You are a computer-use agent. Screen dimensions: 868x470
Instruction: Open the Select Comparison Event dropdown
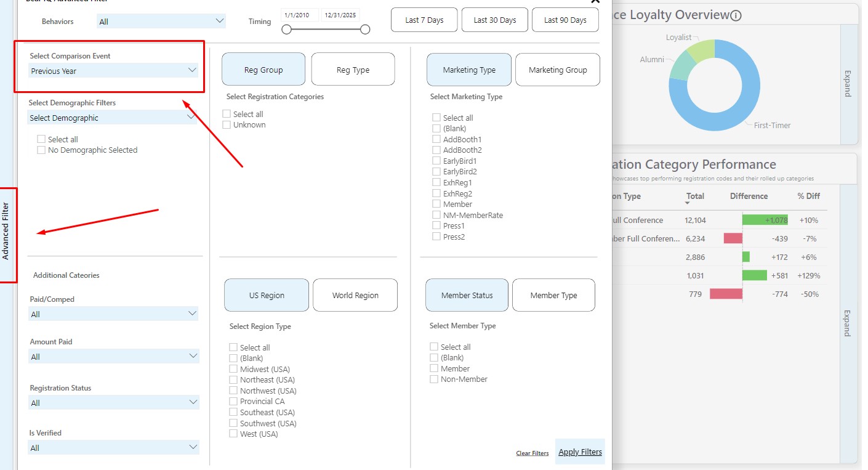pyautogui.click(x=113, y=71)
